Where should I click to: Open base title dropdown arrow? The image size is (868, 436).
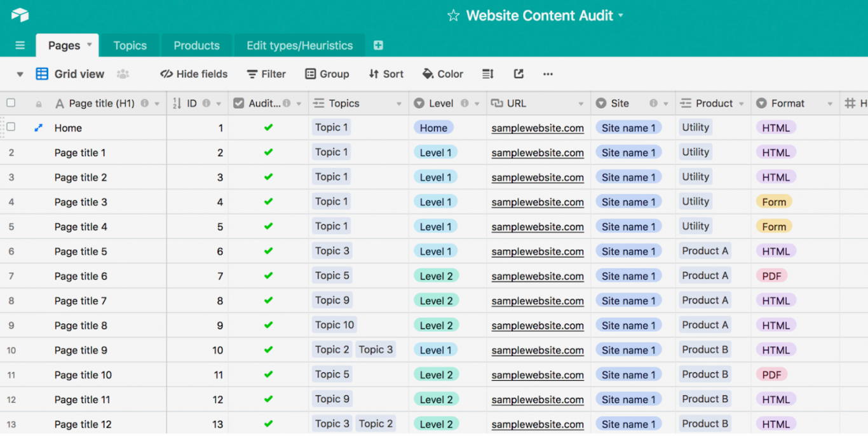621,16
